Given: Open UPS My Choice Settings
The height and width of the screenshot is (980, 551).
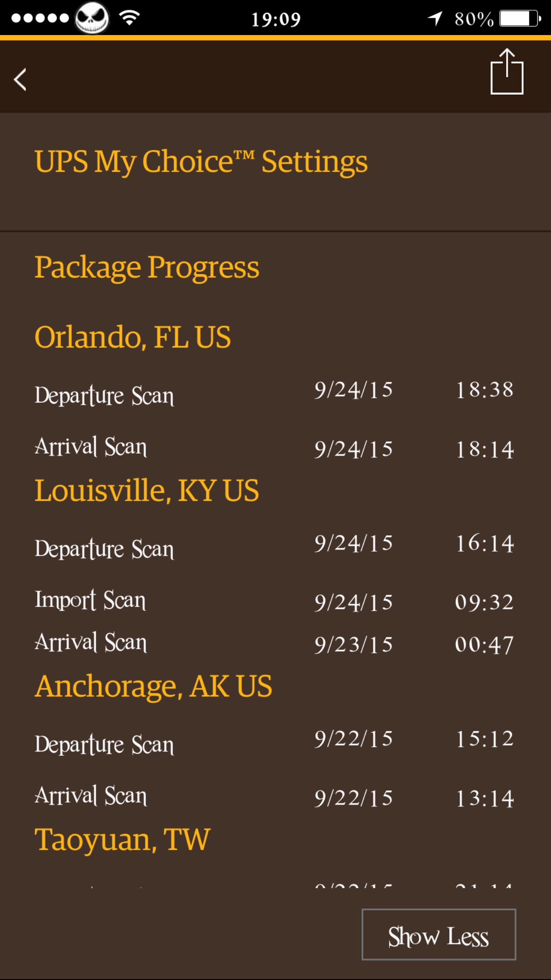Looking at the screenshot, I should coord(201,162).
